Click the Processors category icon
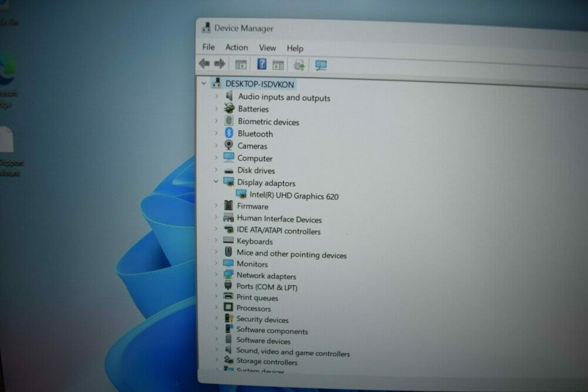The width and height of the screenshot is (588, 392). point(228,307)
